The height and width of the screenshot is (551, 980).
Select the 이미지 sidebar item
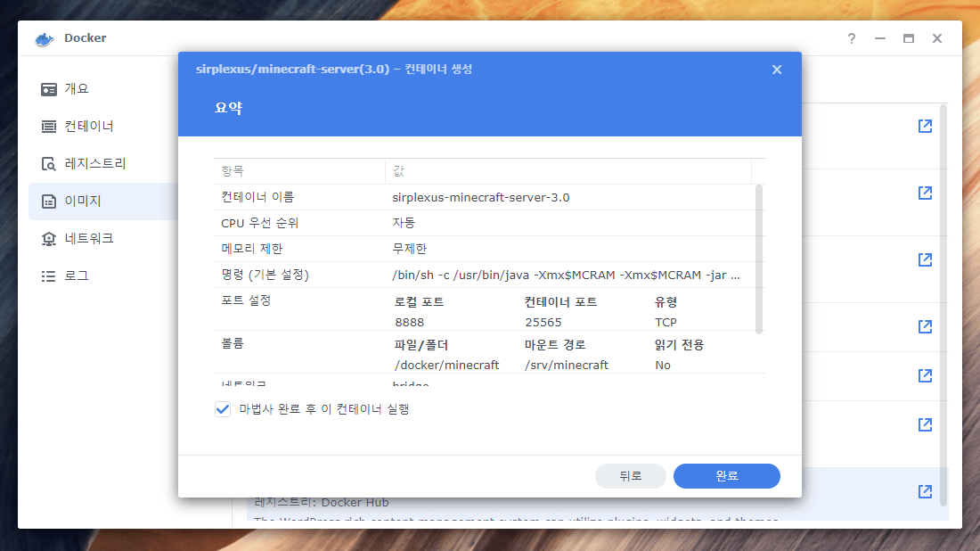(103, 201)
